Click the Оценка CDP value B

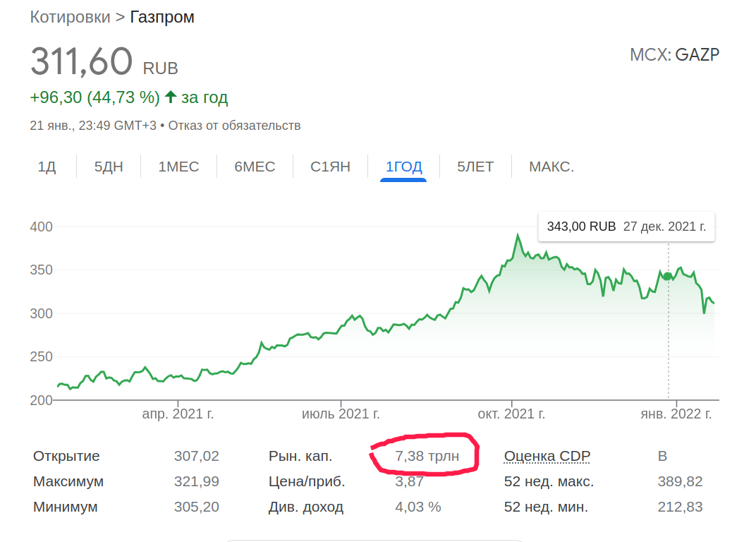(662, 456)
